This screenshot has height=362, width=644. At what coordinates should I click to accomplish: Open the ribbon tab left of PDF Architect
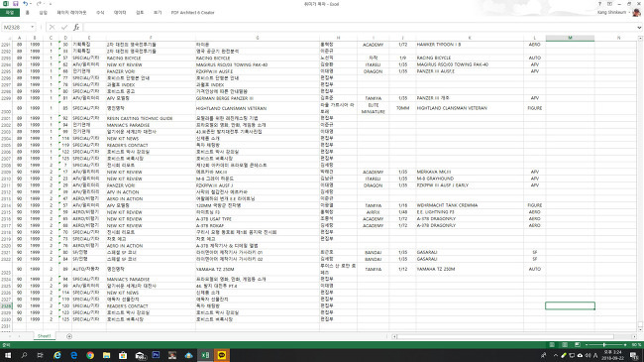[158, 13]
